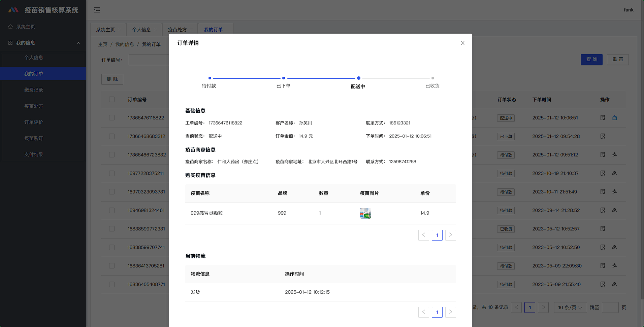644x327 pixels.
Task: Select the checkbox for order 17366476118822
Action: click(x=112, y=118)
